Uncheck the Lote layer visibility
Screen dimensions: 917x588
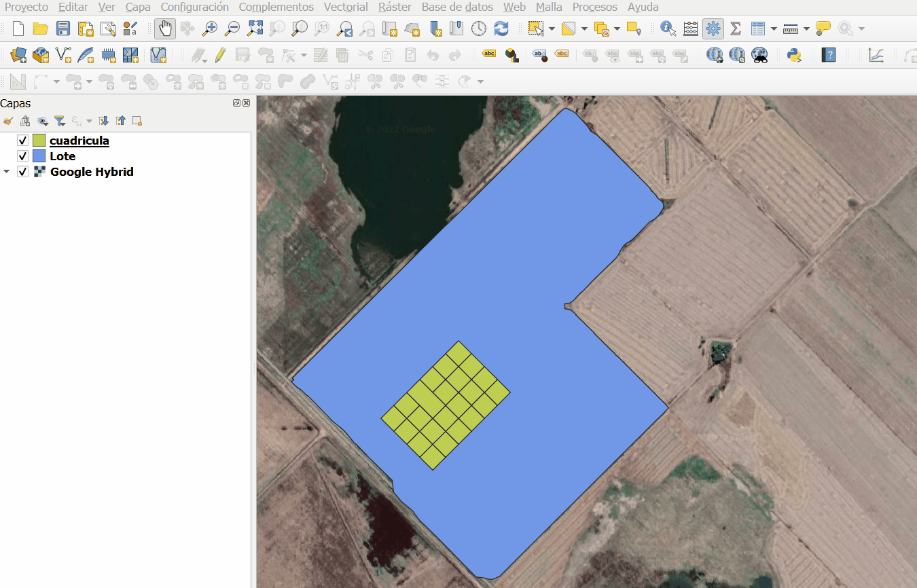pos(22,156)
